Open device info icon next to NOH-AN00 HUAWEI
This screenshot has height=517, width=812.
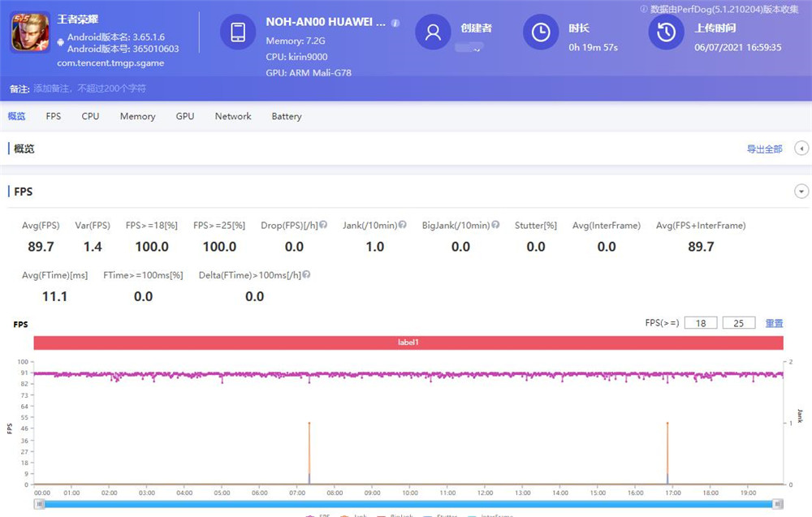(x=395, y=23)
